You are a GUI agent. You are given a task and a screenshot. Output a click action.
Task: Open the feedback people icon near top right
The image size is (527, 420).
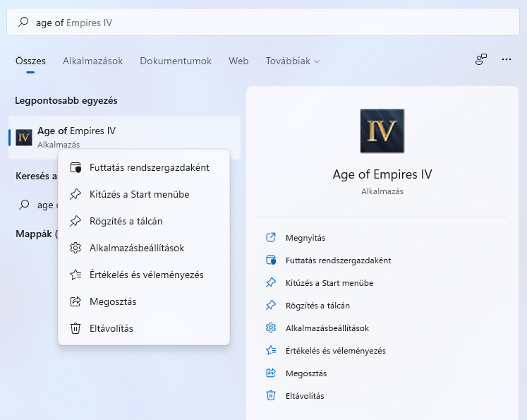pyautogui.click(x=481, y=59)
